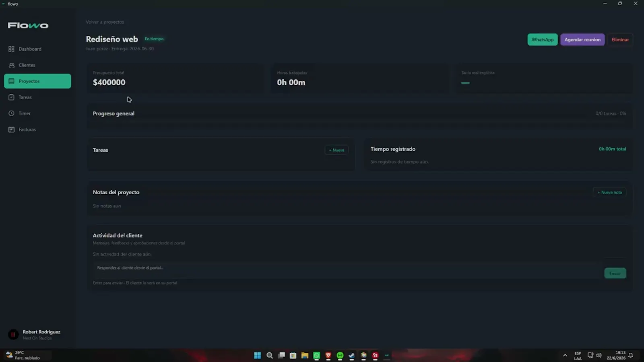This screenshot has width=644, height=362.
Task: Add a task with + Nueva
Action: (336, 150)
